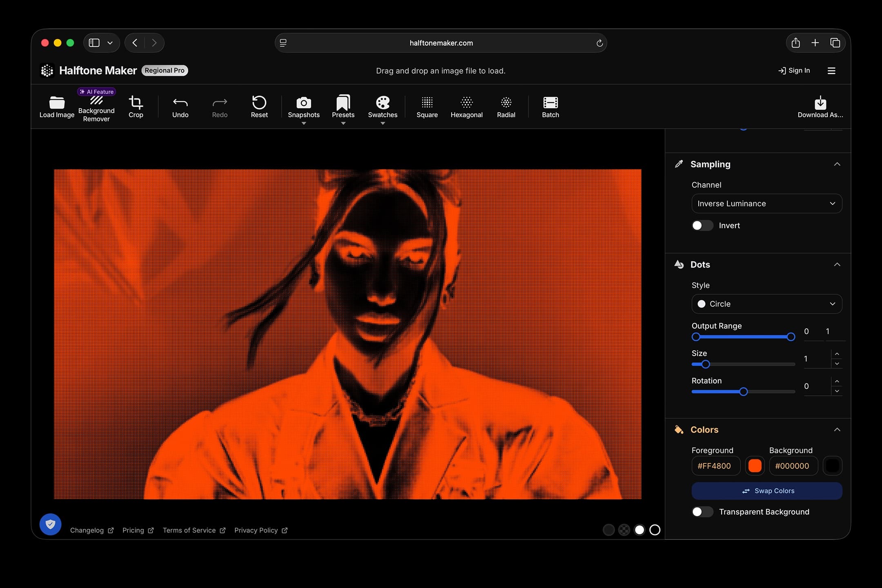
Task: Select the white circle preview background
Action: click(x=639, y=530)
